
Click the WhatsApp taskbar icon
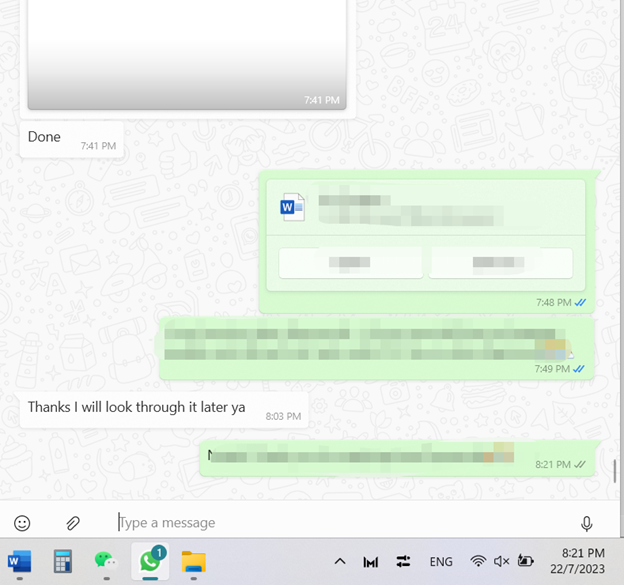150,561
